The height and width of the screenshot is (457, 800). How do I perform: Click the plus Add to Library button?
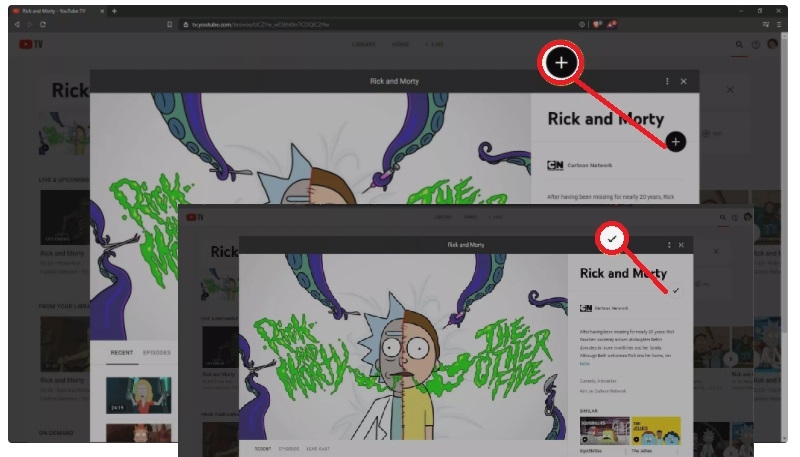676,142
